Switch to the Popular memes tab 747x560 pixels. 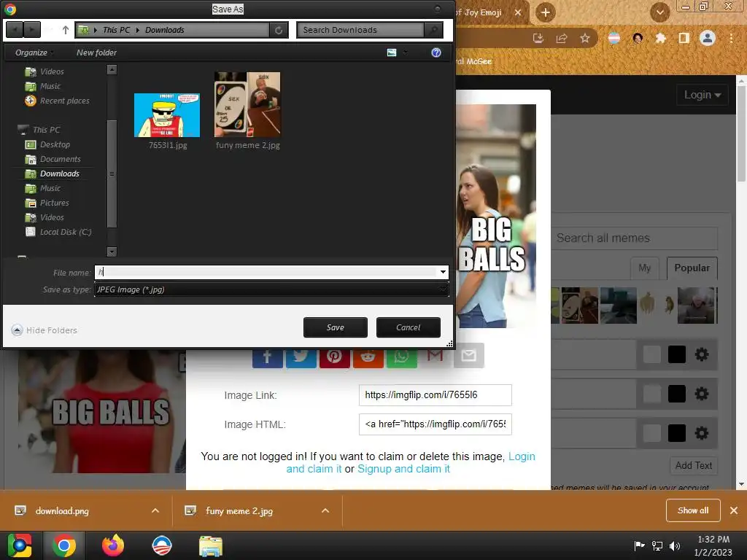pos(692,268)
